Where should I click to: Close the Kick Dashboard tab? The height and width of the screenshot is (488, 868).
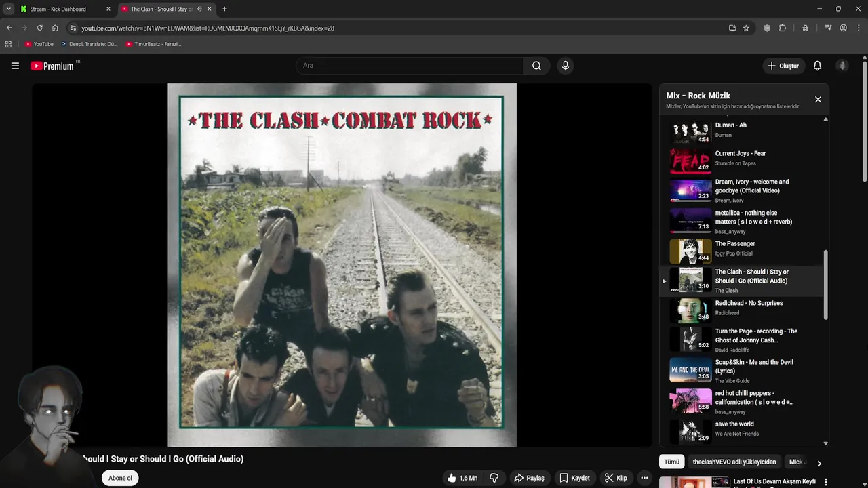pyautogui.click(x=108, y=9)
